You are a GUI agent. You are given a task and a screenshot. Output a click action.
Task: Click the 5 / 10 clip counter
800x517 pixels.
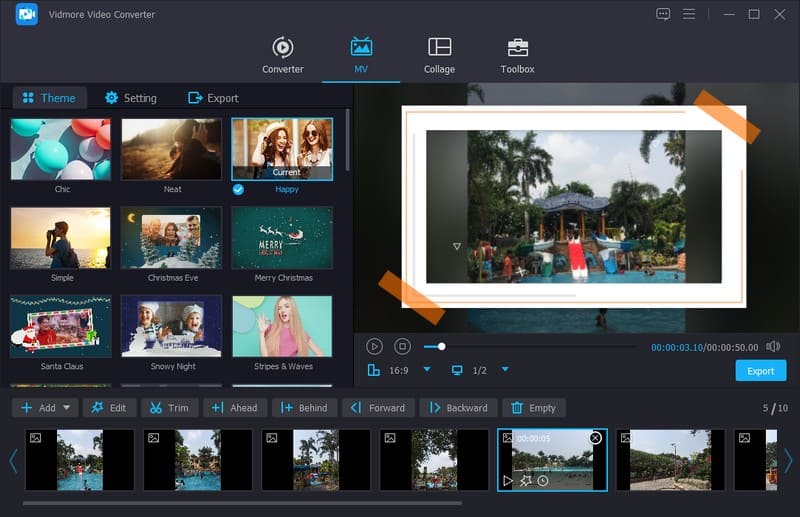coord(775,408)
